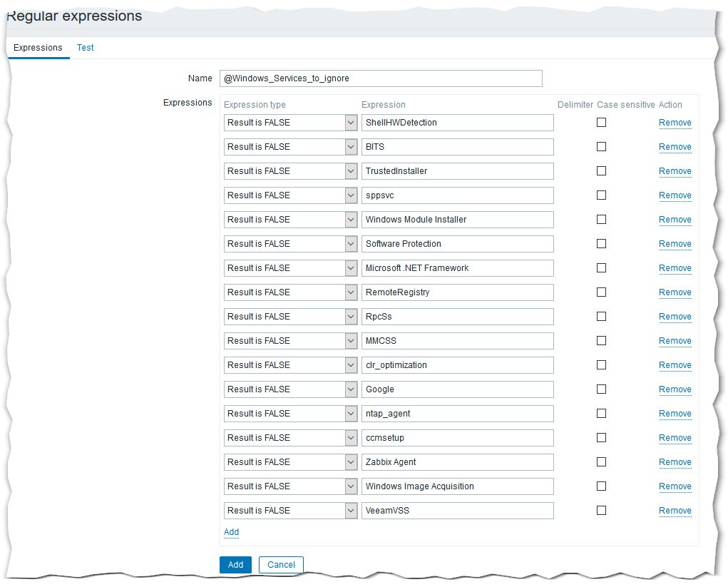Toggle case sensitive checkbox for TrustedInstaller
Screen dimensions: 728x587
click(601, 171)
